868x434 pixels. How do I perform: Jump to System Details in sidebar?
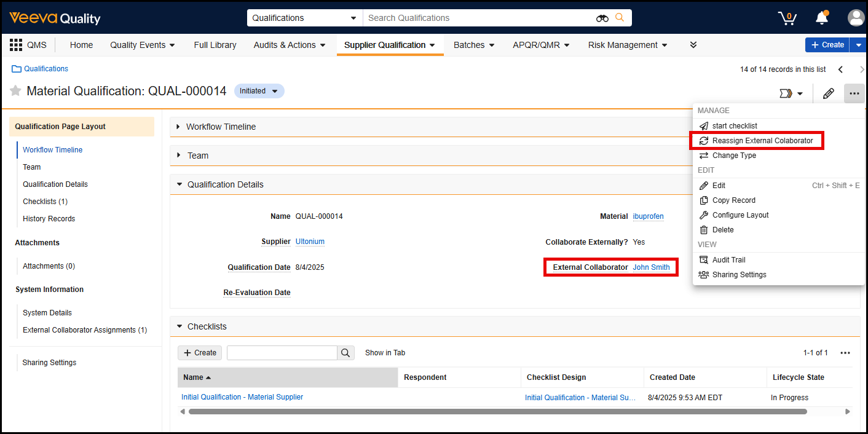coord(47,313)
